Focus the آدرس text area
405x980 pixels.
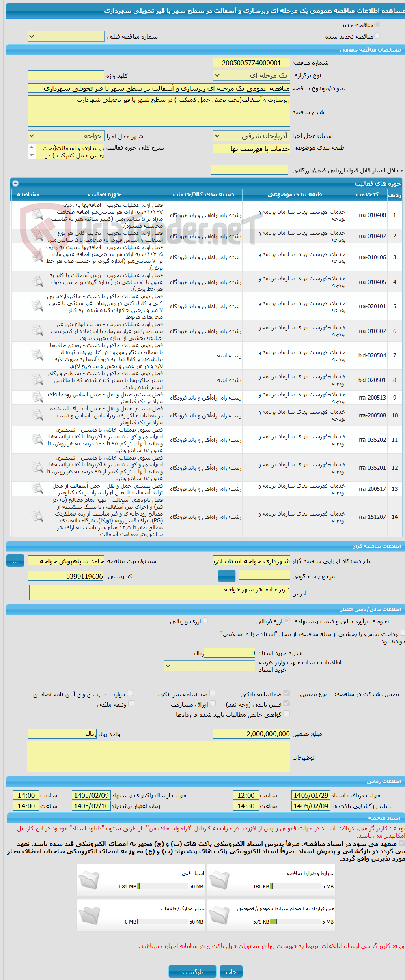pyautogui.click(x=159, y=593)
